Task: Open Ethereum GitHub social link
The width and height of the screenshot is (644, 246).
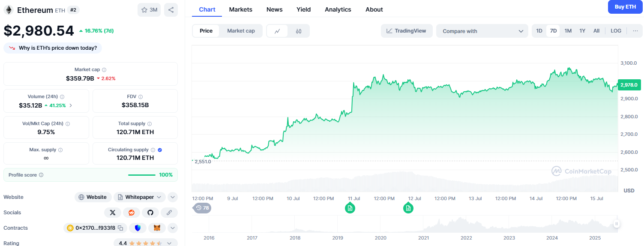Action: tap(150, 213)
